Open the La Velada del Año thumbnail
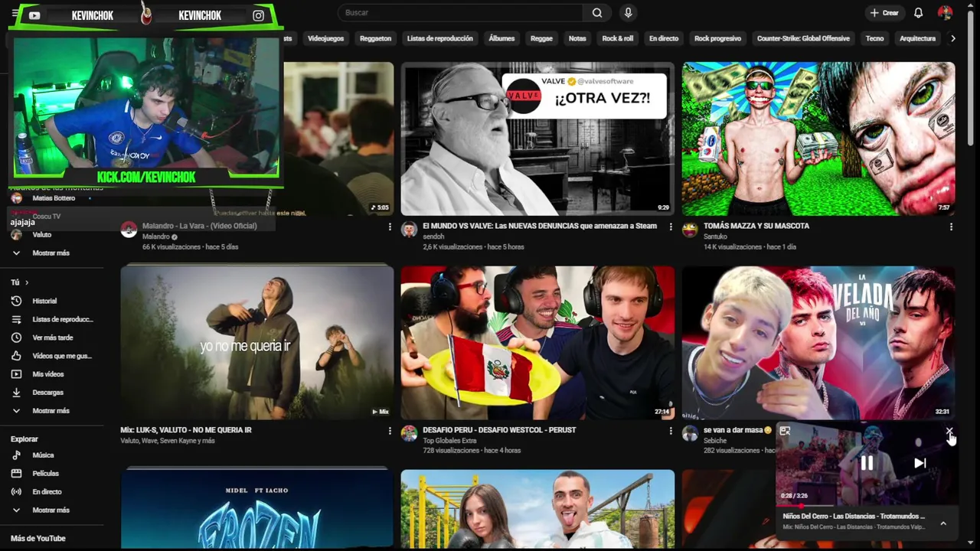Viewport: 980px width, 551px height. point(818,343)
